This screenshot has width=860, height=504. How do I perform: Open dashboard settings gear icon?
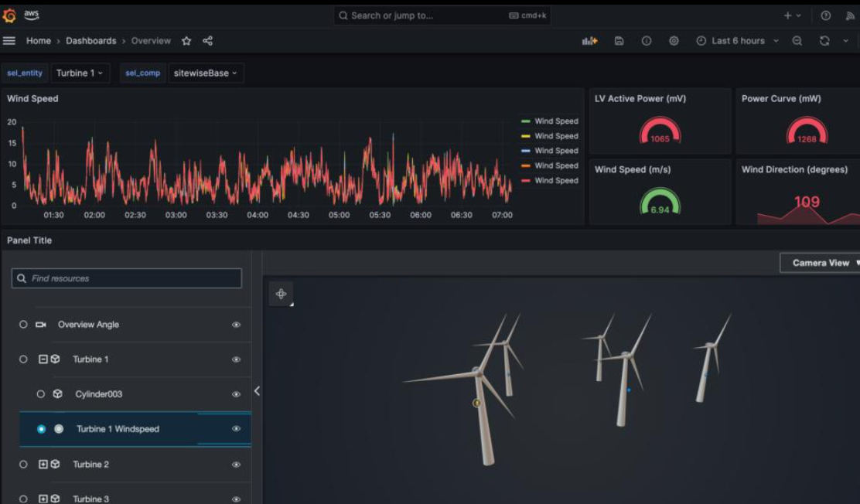tap(674, 41)
